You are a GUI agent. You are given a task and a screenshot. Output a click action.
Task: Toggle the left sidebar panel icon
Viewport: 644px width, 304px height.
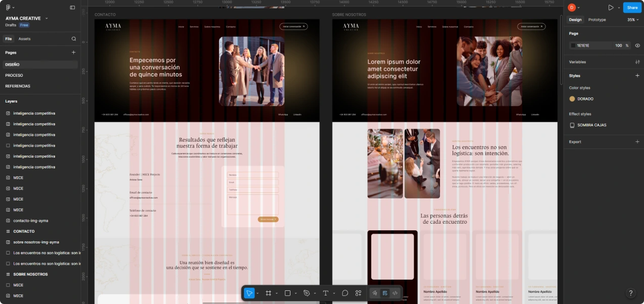click(72, 8)
